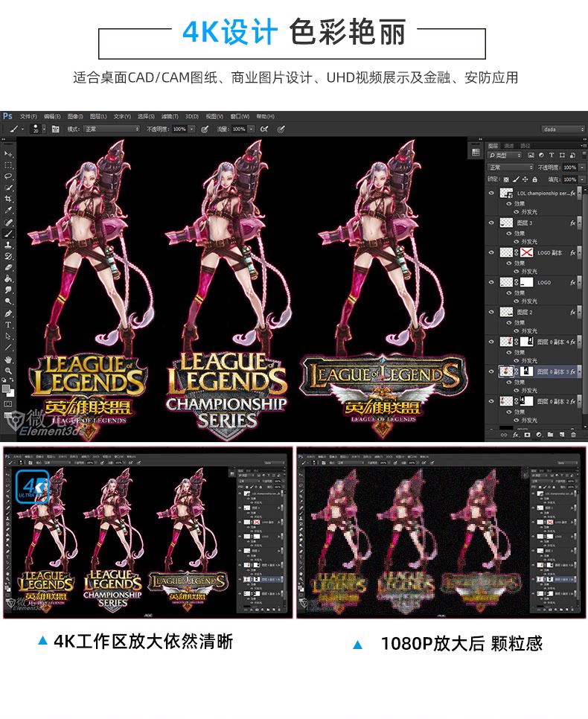
Task: Open the 模式 blend mode dropdown in options bar
Action: [x=112, y=130]
